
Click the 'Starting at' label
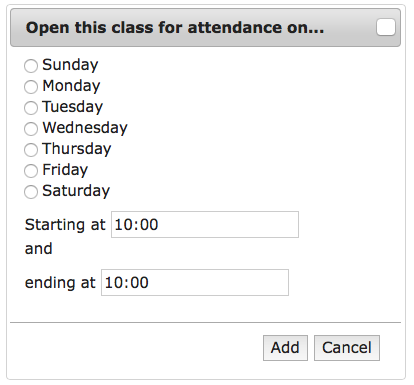tap(65, 225)
